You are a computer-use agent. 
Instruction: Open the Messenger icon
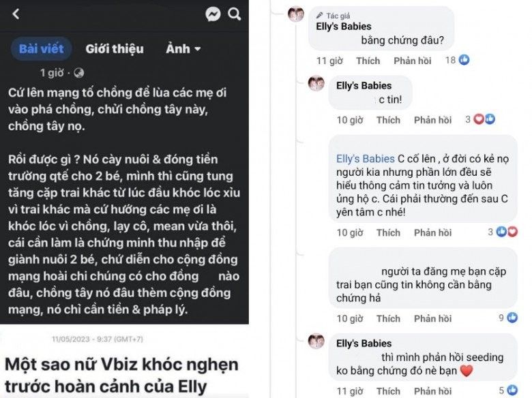213,14
